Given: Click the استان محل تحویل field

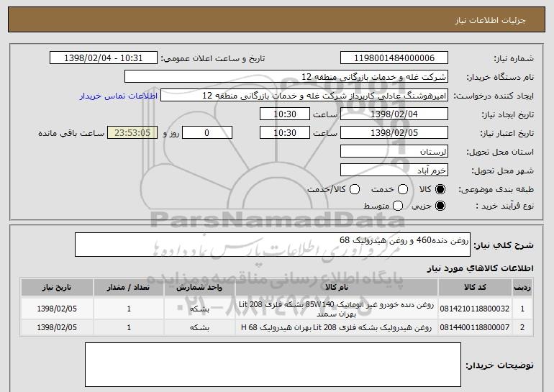Looking at the screenshot, I should [394, 152].
